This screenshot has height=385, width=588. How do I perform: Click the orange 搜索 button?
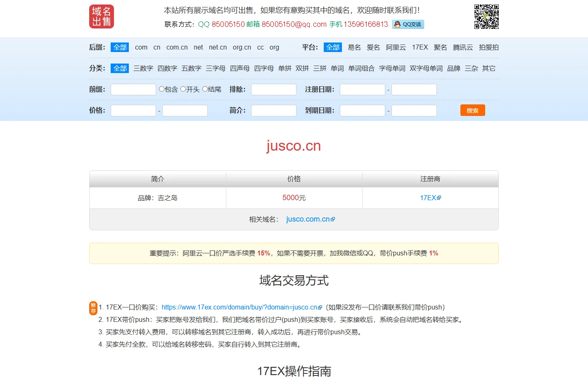pos(473,110)
